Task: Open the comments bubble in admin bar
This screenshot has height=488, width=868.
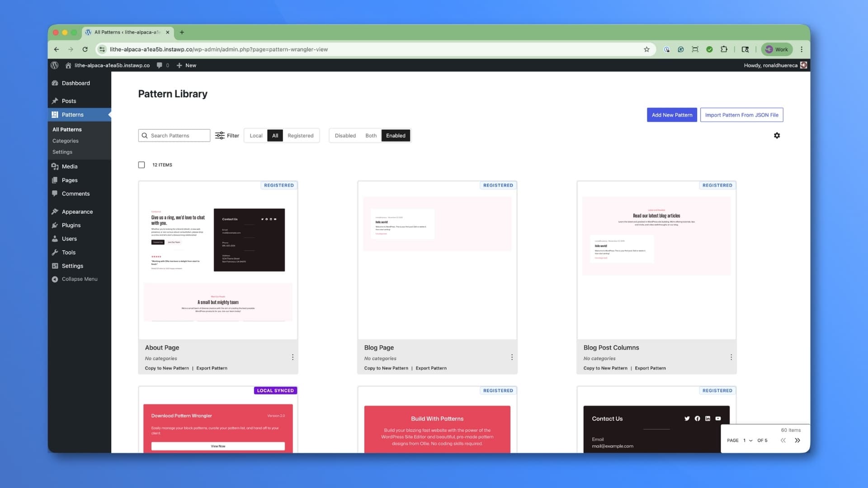Action: coord(160,65)
